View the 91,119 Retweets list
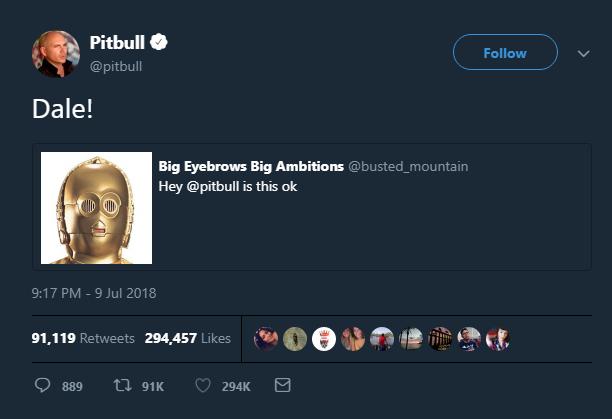612x419 pixels. point(83,339)
